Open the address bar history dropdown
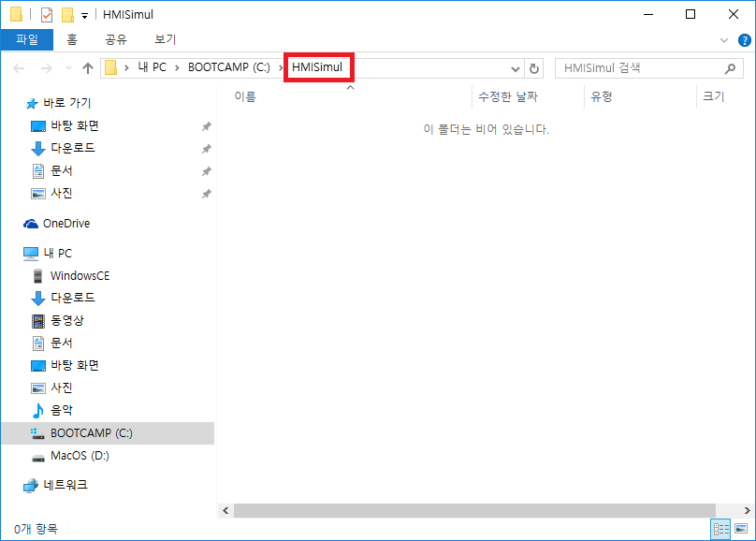756x541 pixels. point(515,68)
